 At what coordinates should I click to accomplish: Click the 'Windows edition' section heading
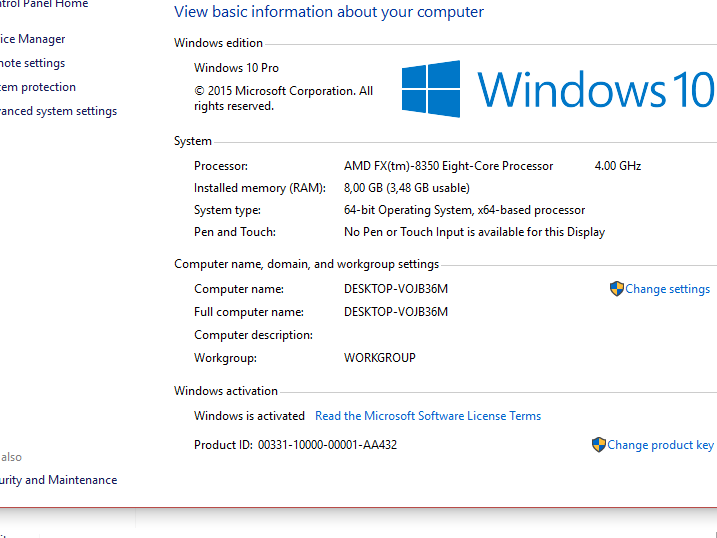pos(219,43)
